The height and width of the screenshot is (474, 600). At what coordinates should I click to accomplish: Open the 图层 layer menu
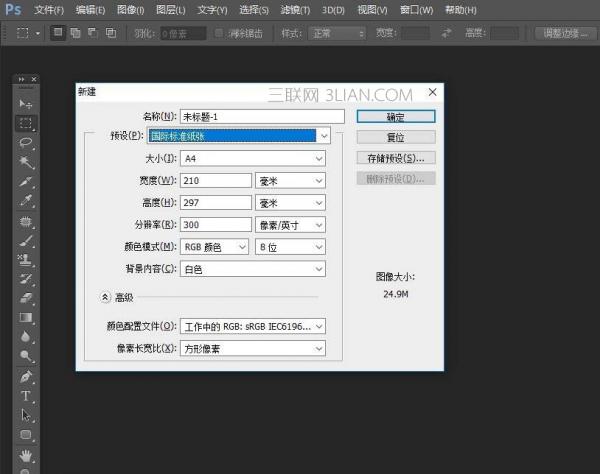click(173, 9)
